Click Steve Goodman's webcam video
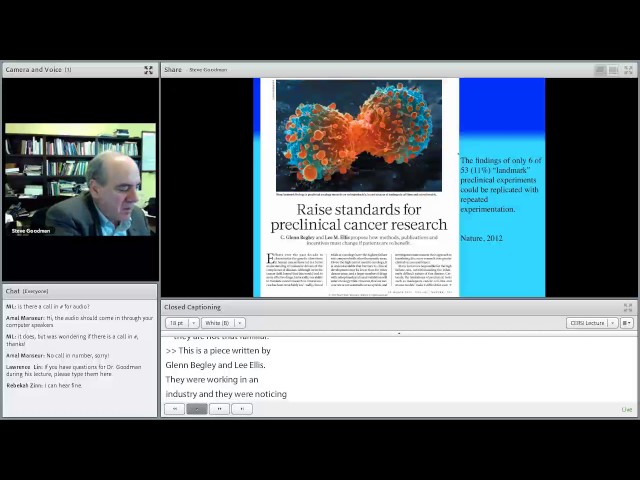The height and width of the screenshot is (480, 640). point(80,180)
